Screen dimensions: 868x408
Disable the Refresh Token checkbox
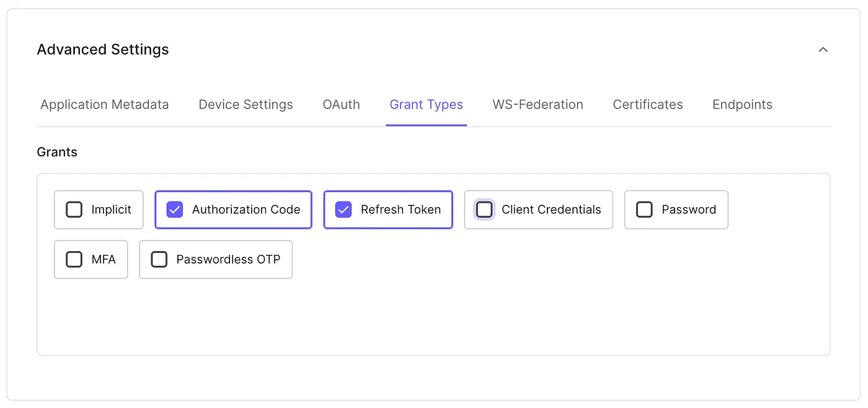(x=343, y=210)
